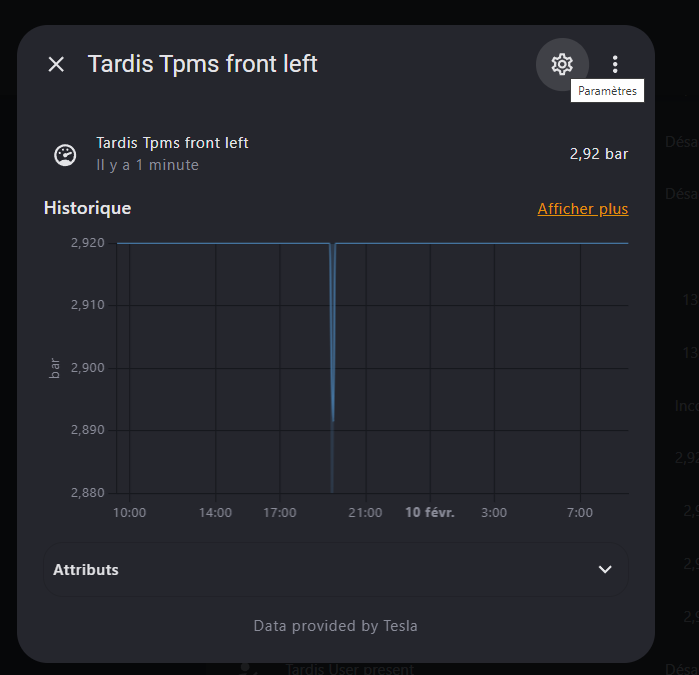Click the dialog title Tardis Tpms front left
This screenshot has width=699, height=675.
[x=203, y=64]
